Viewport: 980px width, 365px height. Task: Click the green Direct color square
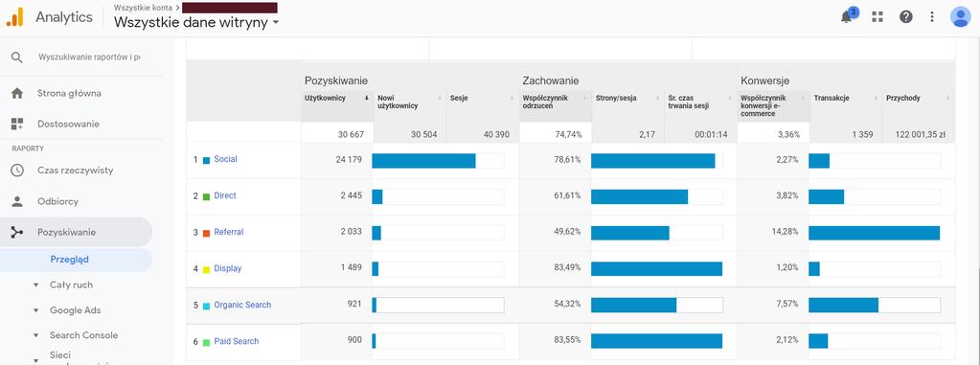206,196
